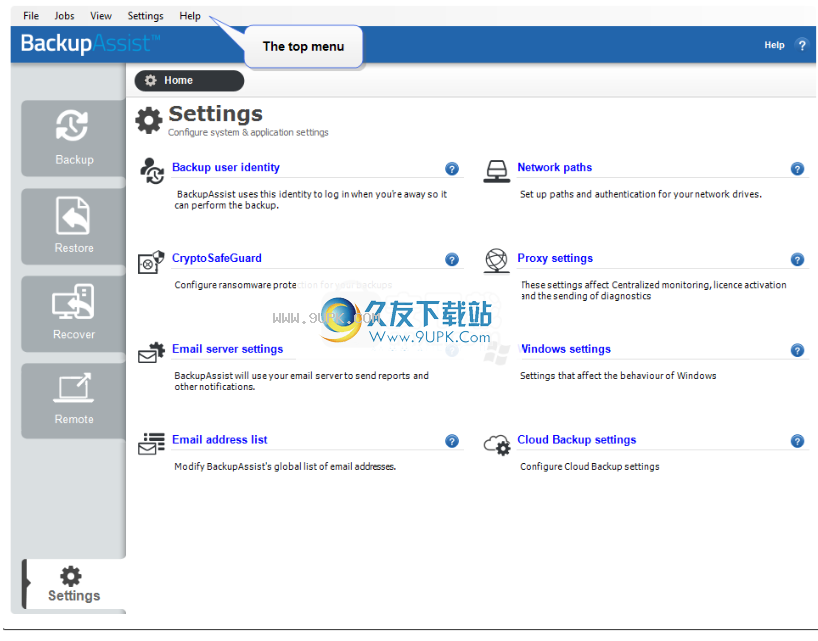Click the gear icon beside the Settings heading
The image size is (818, 641).
tap(149, 120)
